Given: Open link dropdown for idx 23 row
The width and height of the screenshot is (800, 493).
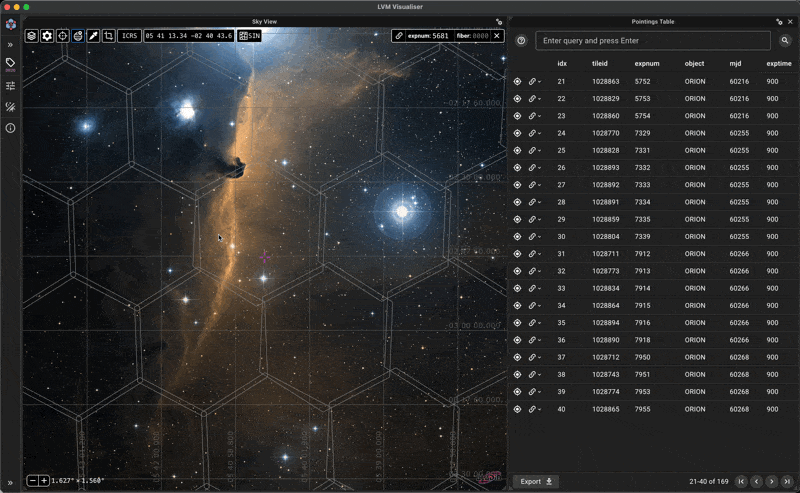Looking at the screenshot, I should point(534,116).
